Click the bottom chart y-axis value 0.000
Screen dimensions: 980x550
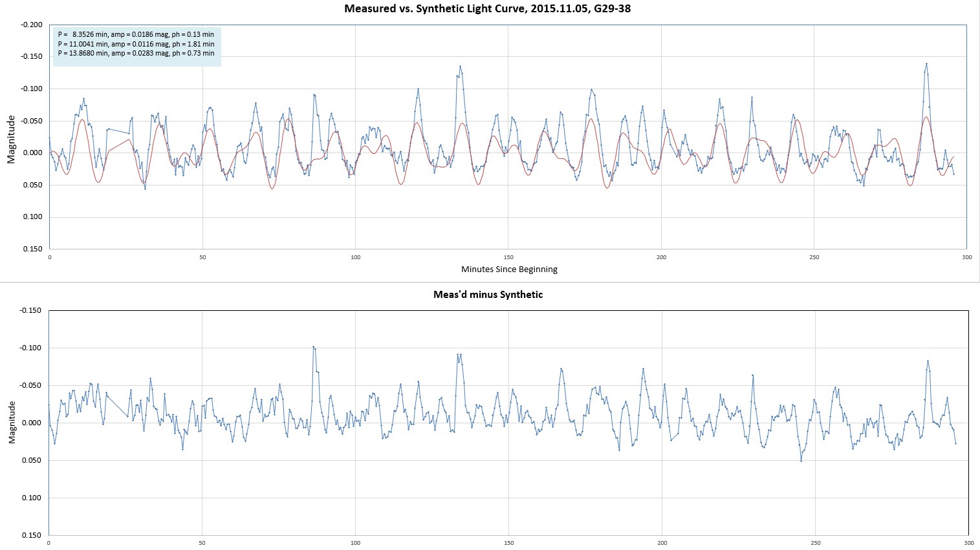click(33, 423)
